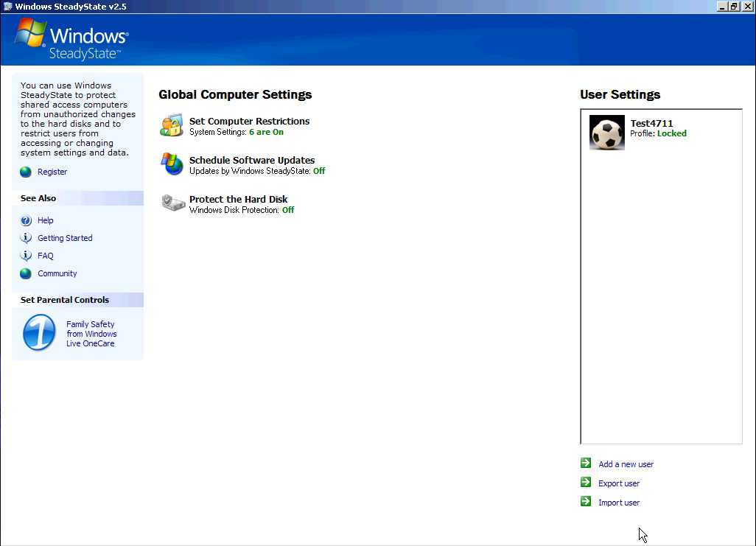756x546 pixels.
Task: Click the green arrow beside Export user
Action: pos(586,483)
